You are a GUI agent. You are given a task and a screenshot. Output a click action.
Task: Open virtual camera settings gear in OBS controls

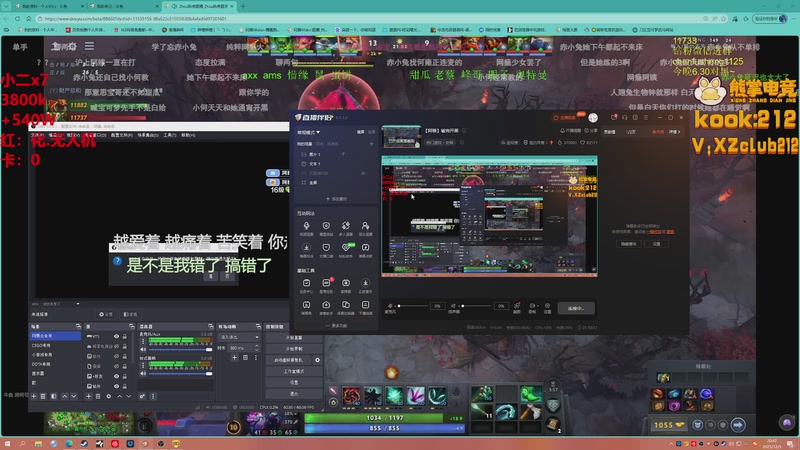317,360
